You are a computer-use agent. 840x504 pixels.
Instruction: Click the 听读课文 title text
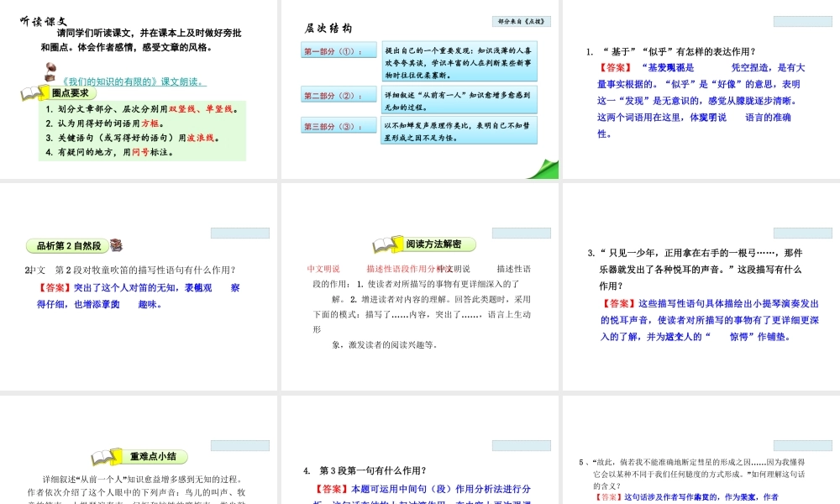(x=44, y=22)
